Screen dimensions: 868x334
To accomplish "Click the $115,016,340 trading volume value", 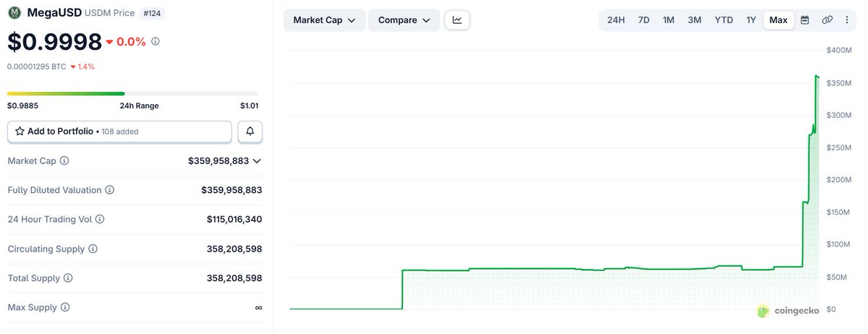I will [234, 219].
